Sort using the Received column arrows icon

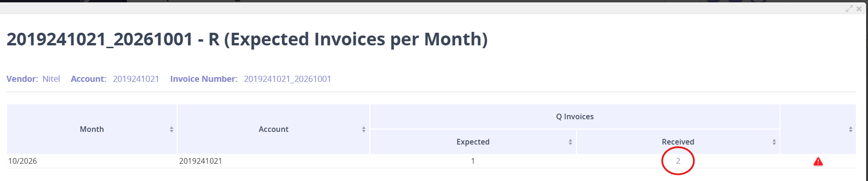point(774,142)
